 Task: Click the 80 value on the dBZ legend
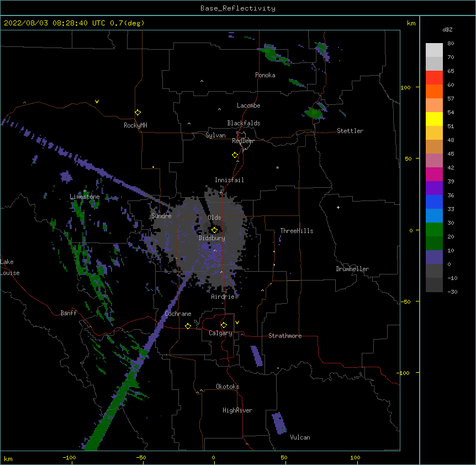click(451, 44)
